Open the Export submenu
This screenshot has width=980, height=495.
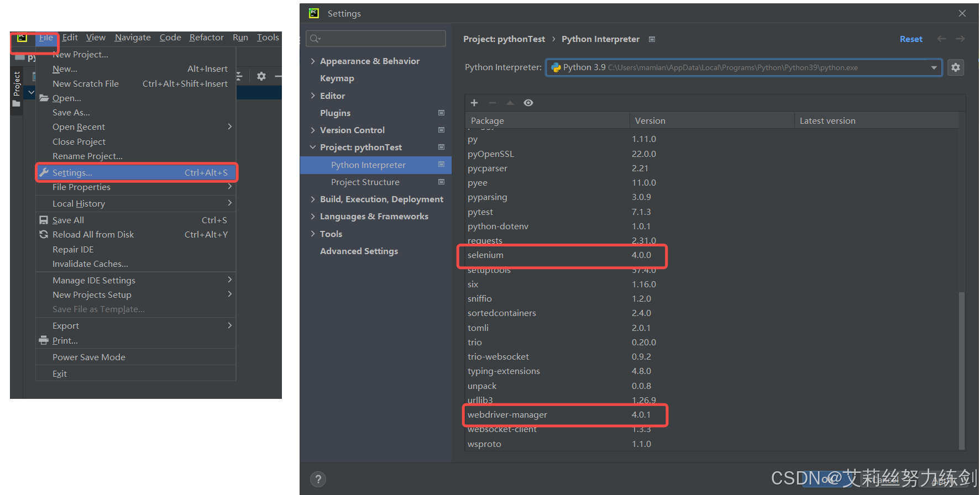[135, 326]
